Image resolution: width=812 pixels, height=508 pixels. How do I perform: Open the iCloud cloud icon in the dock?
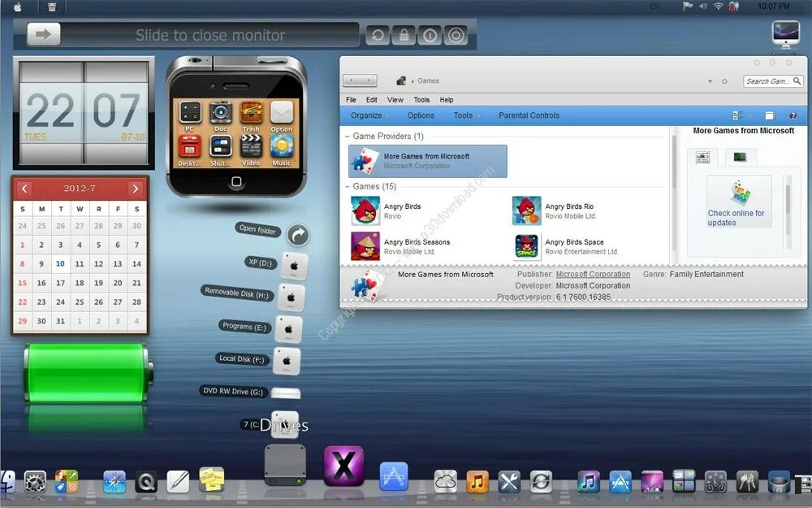[x=446, y=482]
